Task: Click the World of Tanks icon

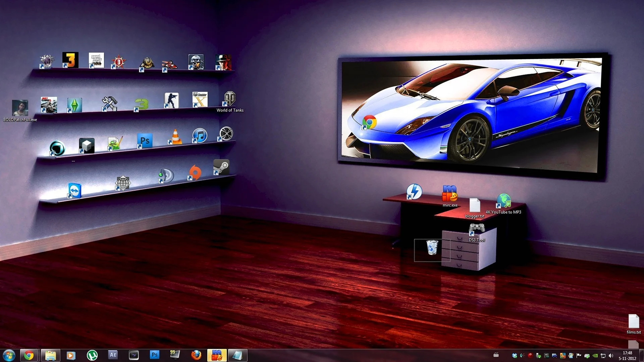Action: (x=230, y=99)
